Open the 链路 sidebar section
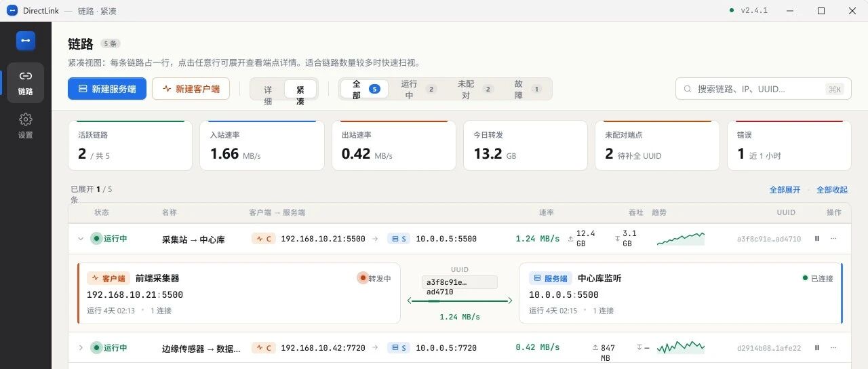This screenshot has width=868, height=369. pyautogui.click(x=26, y=83)
